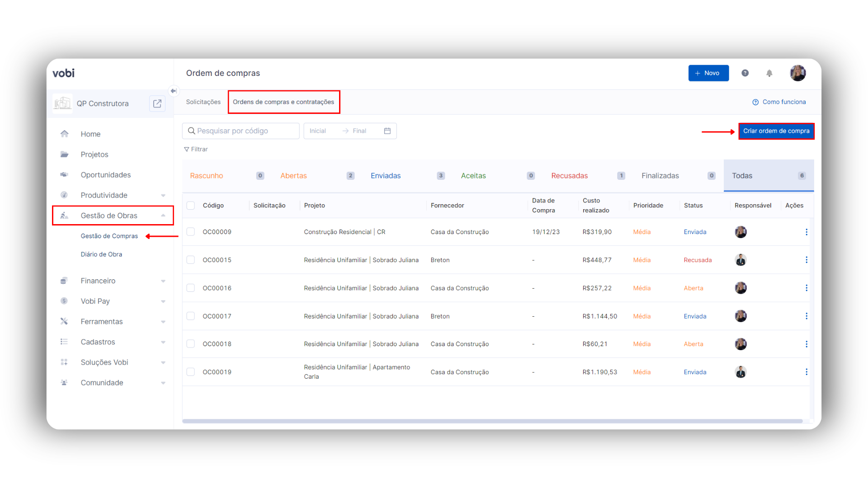868x488 pixels.
Task: Collapse the Gestão de Obras section
Action: click(163, 216)
